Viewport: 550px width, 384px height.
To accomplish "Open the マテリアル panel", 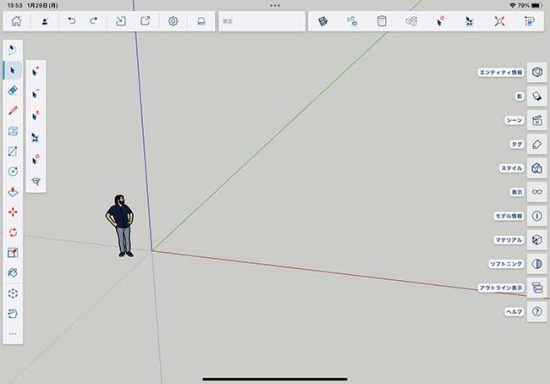I will click(537, 240).
